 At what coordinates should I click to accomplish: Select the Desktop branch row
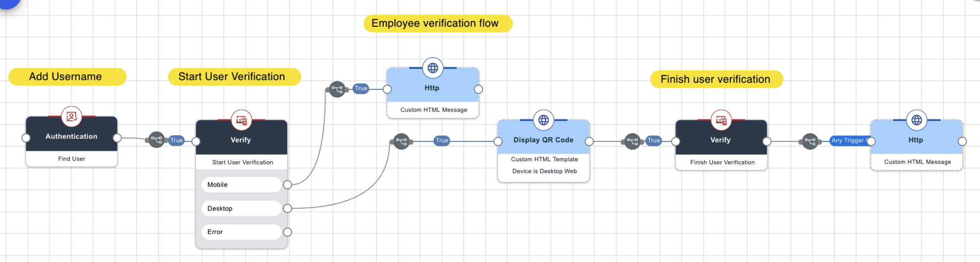click(x=242, y=208)
